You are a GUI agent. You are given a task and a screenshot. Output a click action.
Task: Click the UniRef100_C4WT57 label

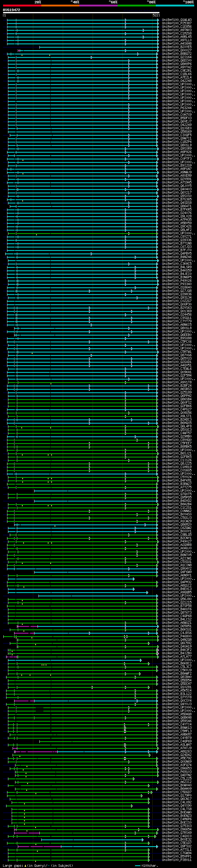pyautogui.click(x=177, y=433)
